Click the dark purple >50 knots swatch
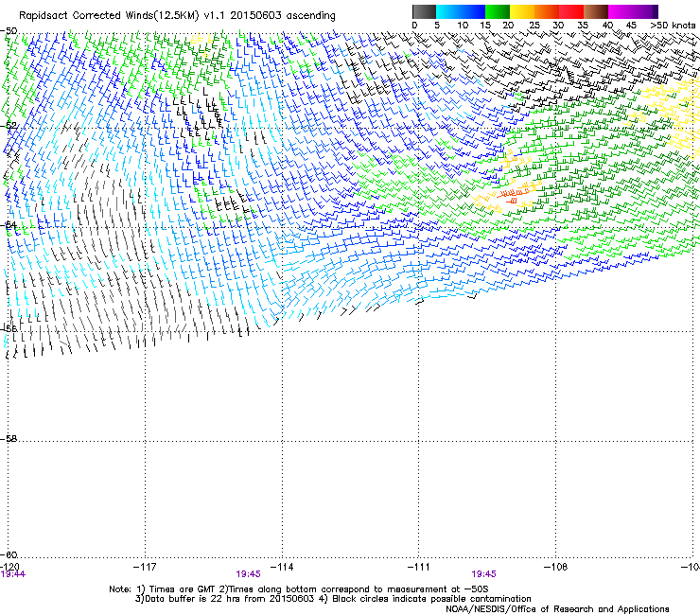Screen dimensions: 700x615 tap(655, 11)
